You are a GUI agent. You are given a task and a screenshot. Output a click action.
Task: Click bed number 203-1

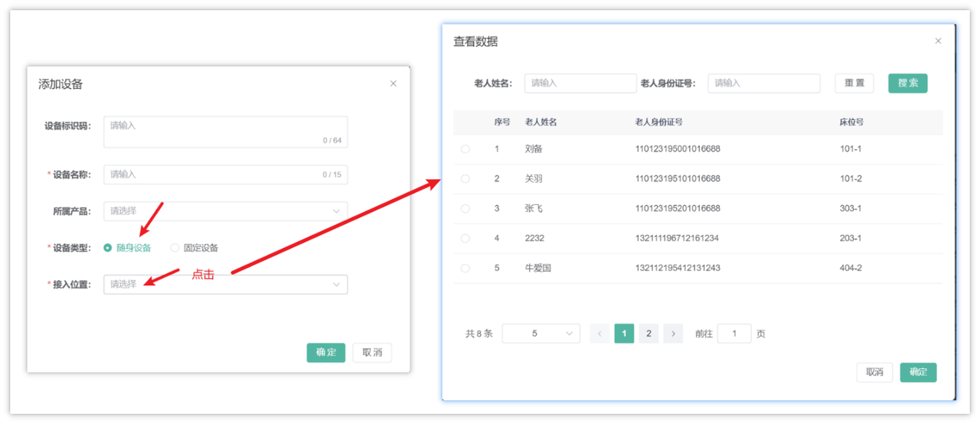click(851, 239)
